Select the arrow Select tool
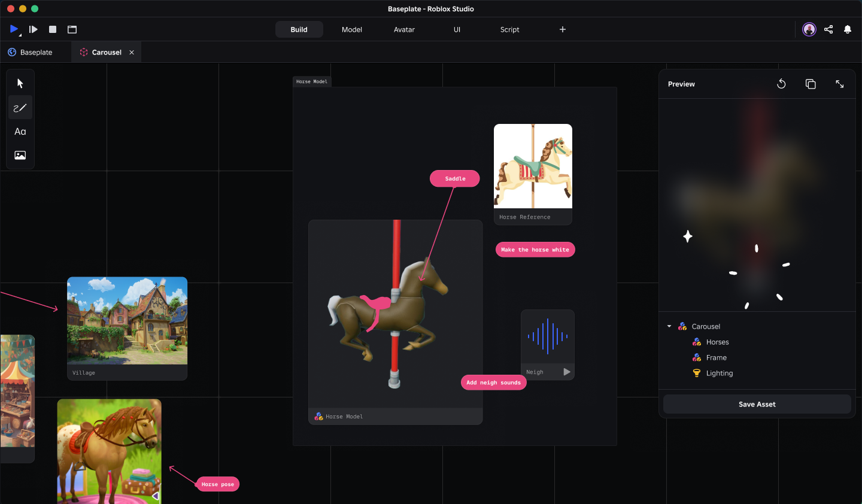The image size is (862, 504). pyautogui.click(x=20, y=83)
